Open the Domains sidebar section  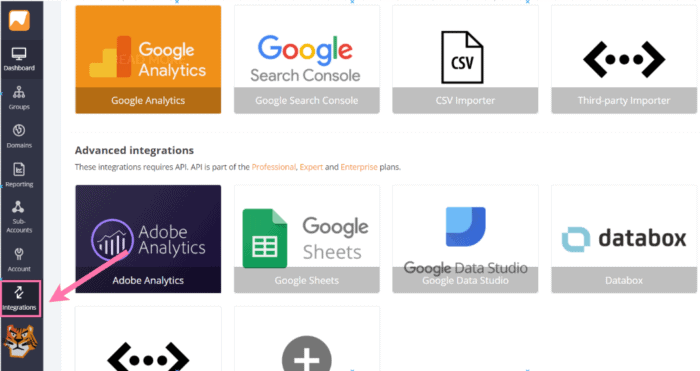click(x=19, y=136)
